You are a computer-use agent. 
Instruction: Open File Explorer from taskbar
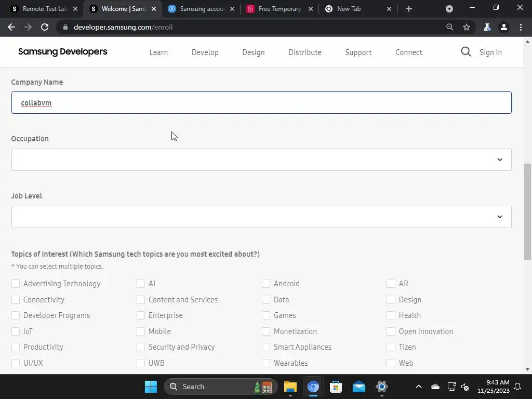tap(290, 387)
